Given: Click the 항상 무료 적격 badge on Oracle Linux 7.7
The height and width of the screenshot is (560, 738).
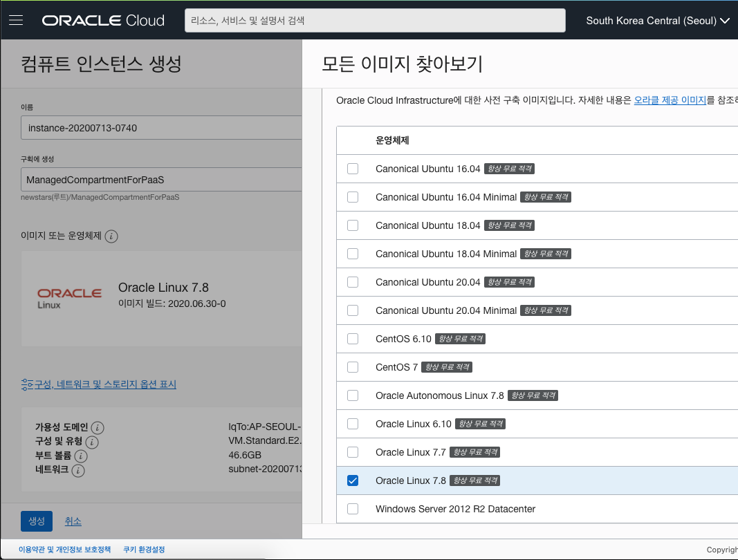Looking at the screenshot, I should 475,452.
